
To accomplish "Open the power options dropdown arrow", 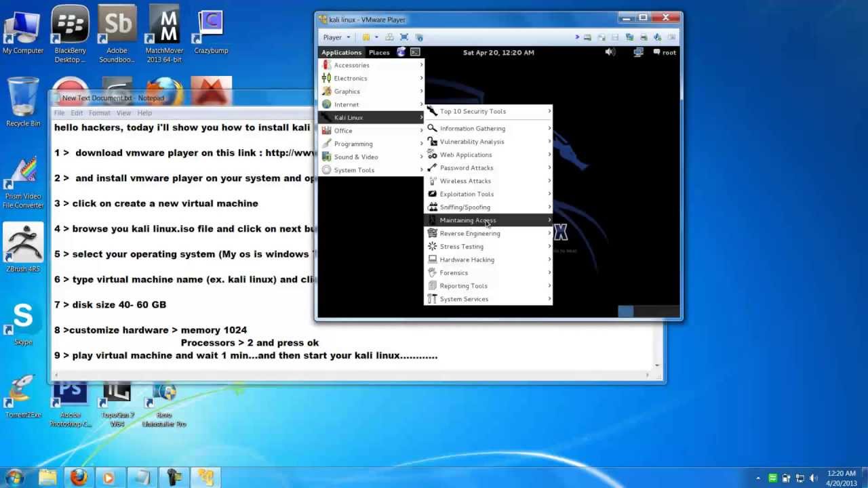I will (x=375, y=37).
